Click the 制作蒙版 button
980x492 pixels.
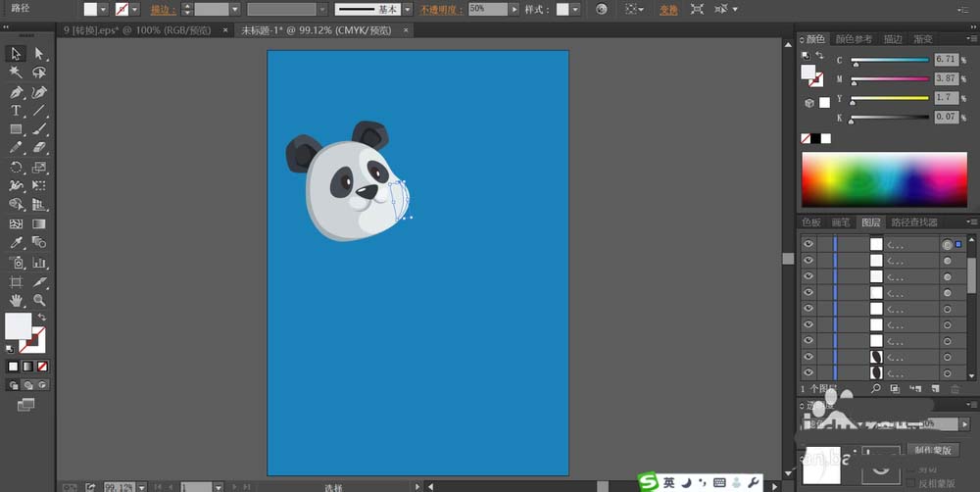[933, 450]
